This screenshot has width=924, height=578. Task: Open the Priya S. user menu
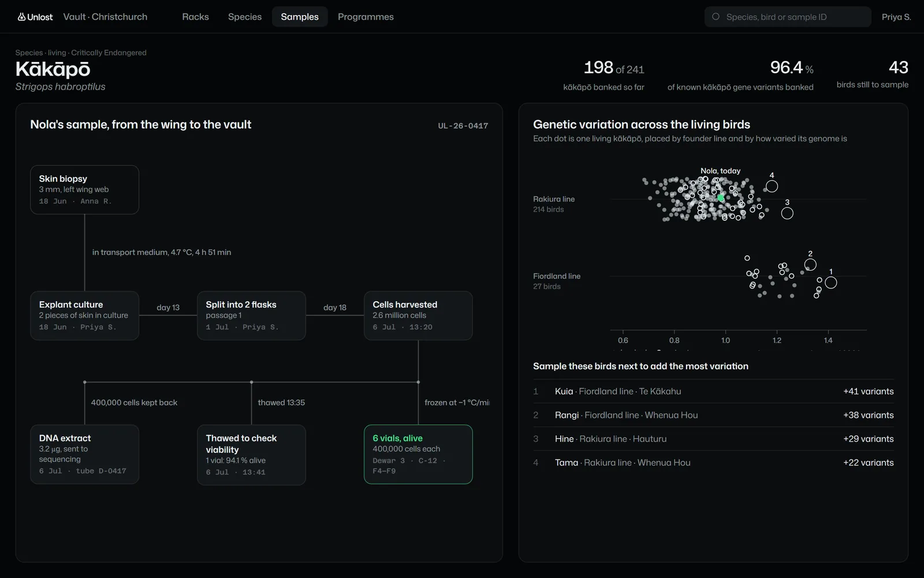point(896,17)
